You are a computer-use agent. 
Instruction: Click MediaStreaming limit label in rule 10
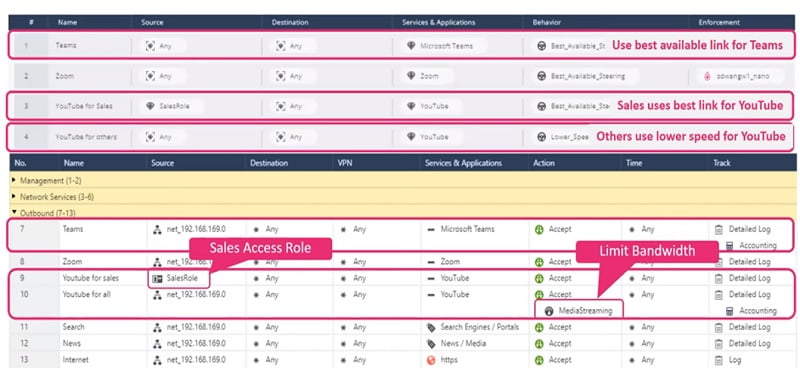click(x=585, y=311)
